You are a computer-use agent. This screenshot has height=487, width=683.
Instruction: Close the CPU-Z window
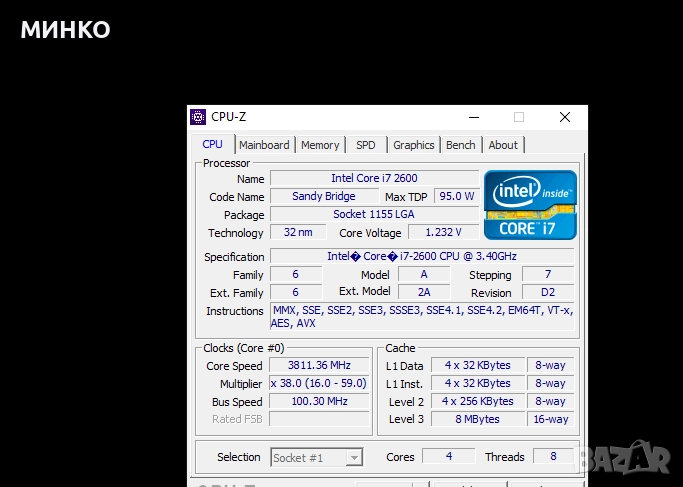(565, 117)
